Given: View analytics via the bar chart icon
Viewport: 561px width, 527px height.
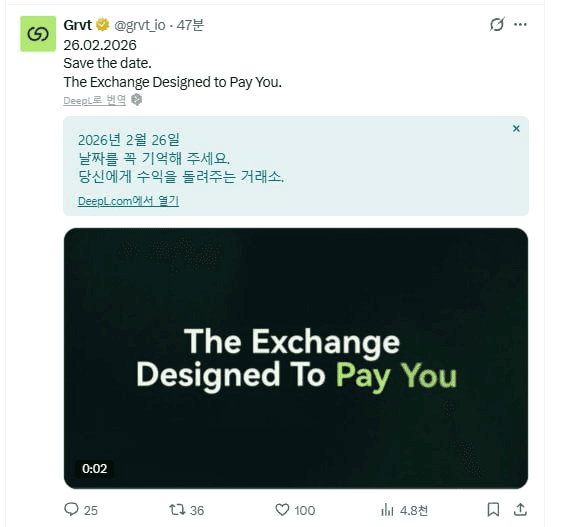Looking at the screenshot, I should 387,509.
